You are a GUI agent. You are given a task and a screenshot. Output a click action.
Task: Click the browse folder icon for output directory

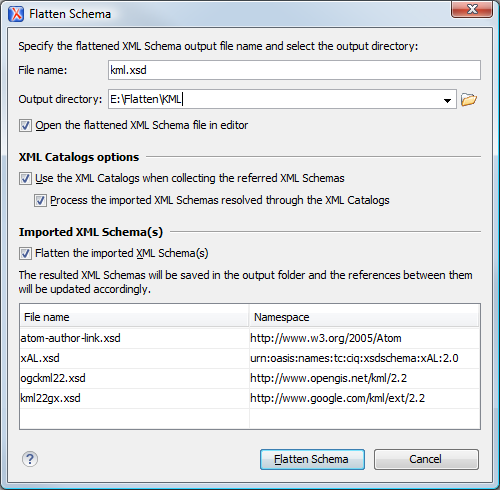(x=469, y=99)
